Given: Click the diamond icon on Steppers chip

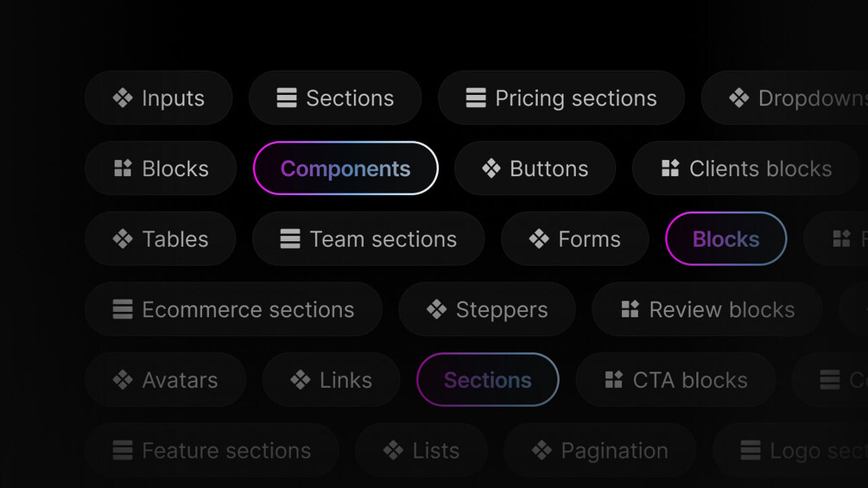Looking at the screenshot, I should click(x=437, y=309).
